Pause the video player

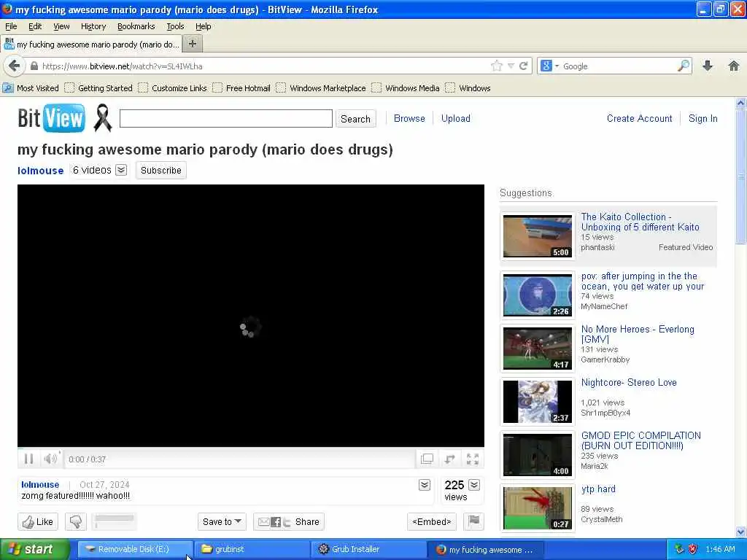(28, 459)
